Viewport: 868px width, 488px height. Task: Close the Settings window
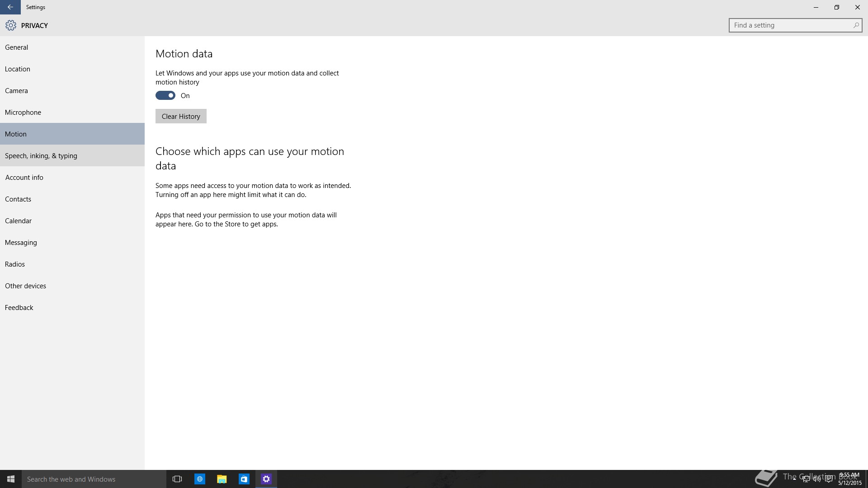[858, 7]
